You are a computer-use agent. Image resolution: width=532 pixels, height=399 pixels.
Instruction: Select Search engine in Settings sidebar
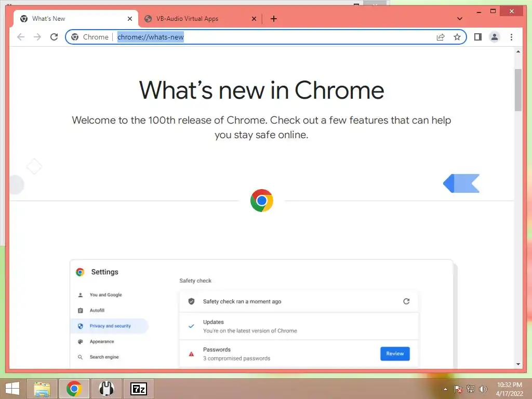tap(104, 357)
